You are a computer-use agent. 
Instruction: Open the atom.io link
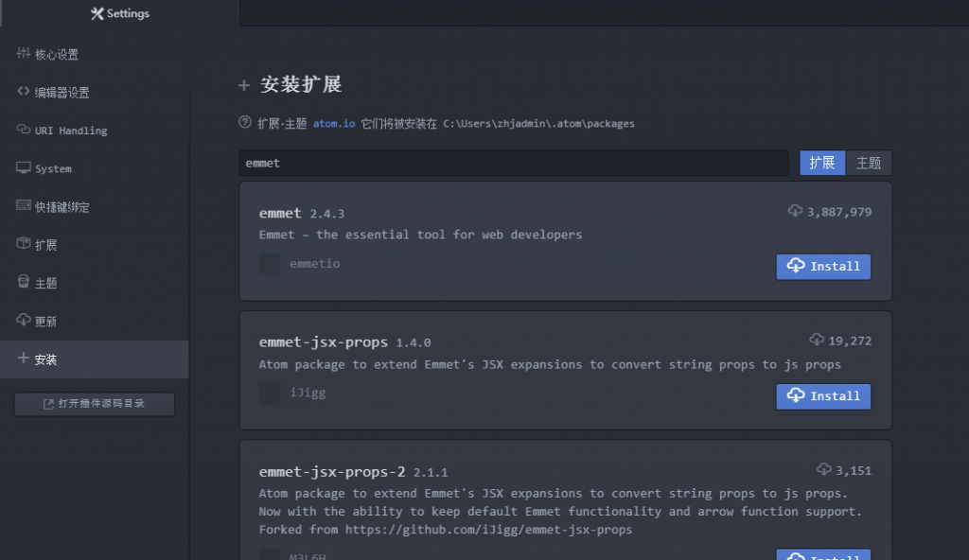click(x=334, y=124)
